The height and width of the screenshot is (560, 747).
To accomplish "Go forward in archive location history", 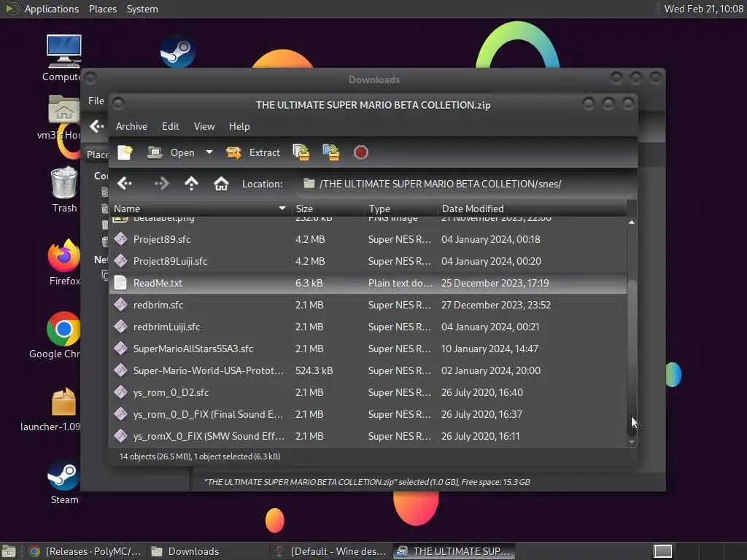I will point(161,183).
